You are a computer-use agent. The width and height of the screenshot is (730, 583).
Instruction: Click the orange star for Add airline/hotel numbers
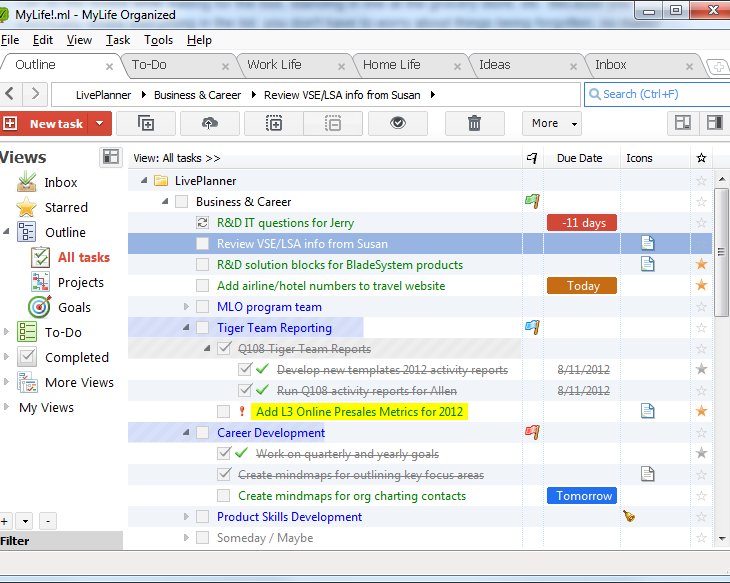coord(702,285)
